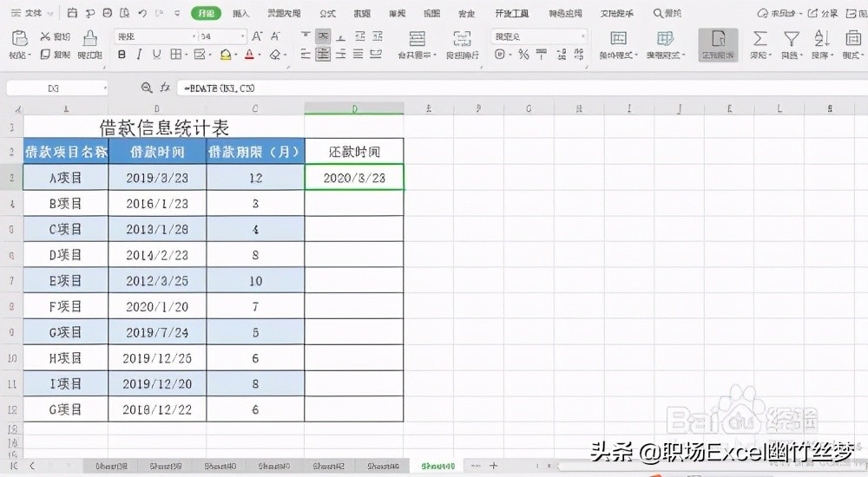Click the Save icon in quick access bar
The width and height of the screenshot is (868, 477).
[x=72, y=13]
